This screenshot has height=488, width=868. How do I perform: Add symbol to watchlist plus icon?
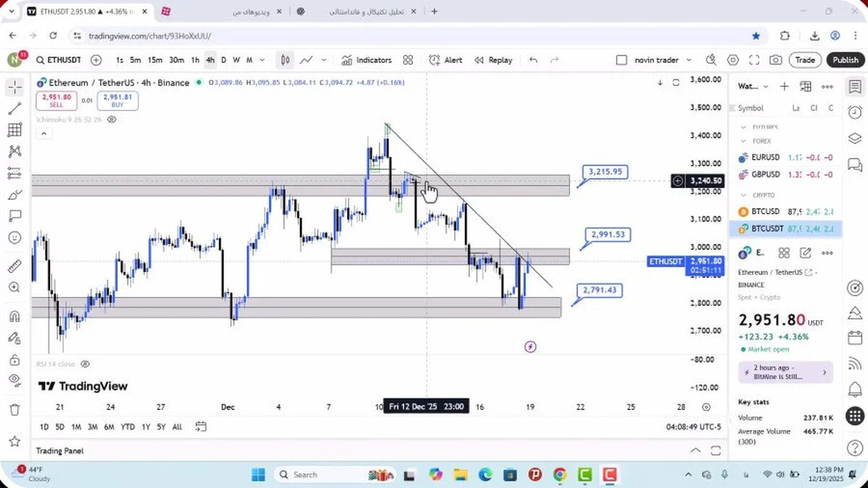tap(784, 86)
